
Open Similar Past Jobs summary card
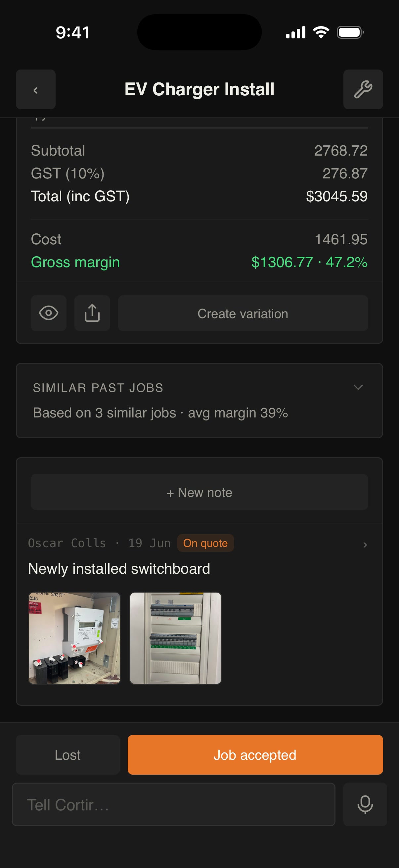coord(199,401)
